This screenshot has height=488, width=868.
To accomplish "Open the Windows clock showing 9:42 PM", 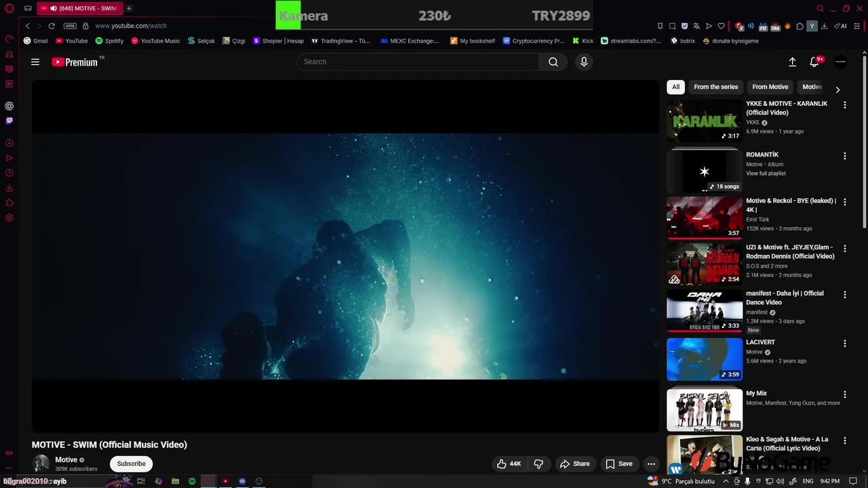I will [829, 481].
